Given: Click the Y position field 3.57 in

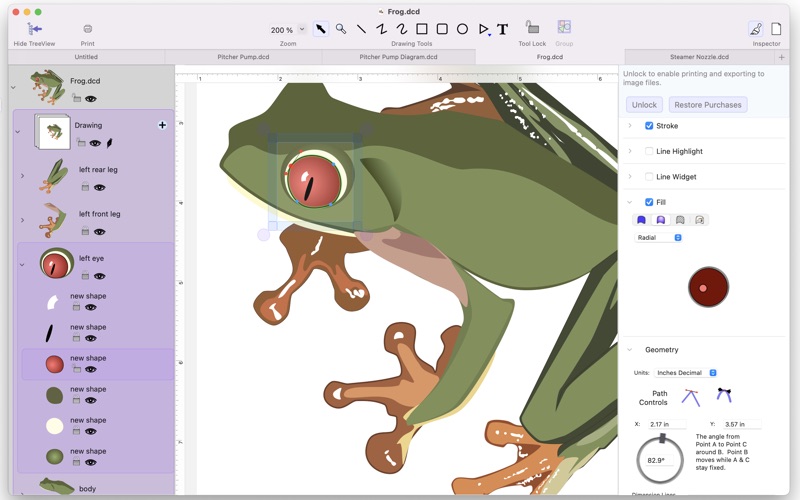Looking at the screenshot, I should pyautogui.click(x=742, y=424).
